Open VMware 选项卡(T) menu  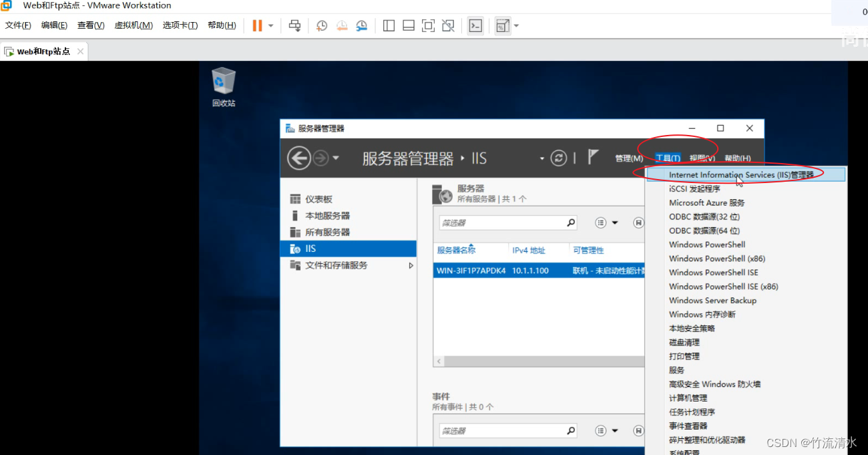point(180,25)
